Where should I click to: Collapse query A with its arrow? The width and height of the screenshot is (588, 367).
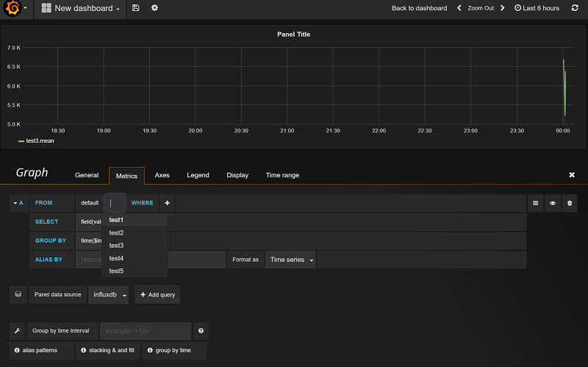click(x=15, y=203)
